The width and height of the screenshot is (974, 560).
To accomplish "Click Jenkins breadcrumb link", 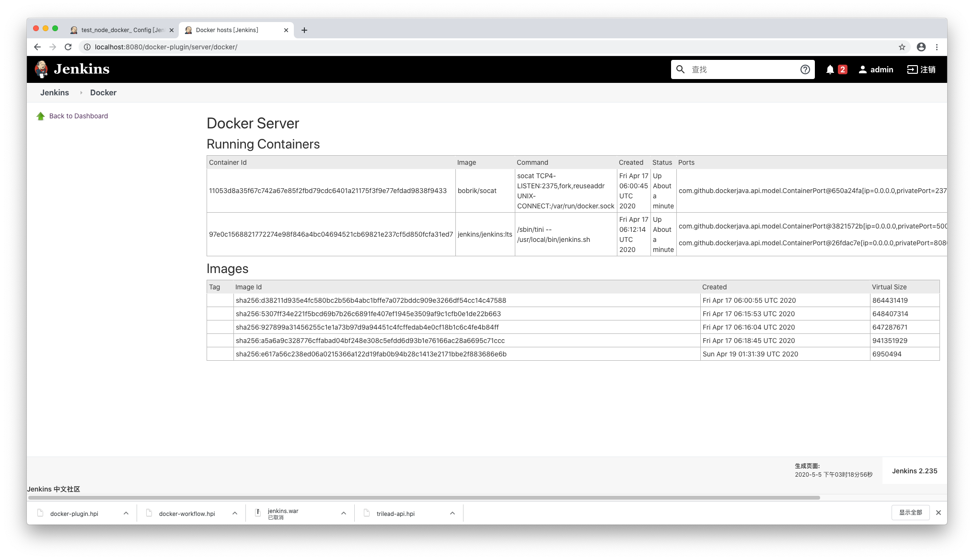I will [x=55, y=92].
